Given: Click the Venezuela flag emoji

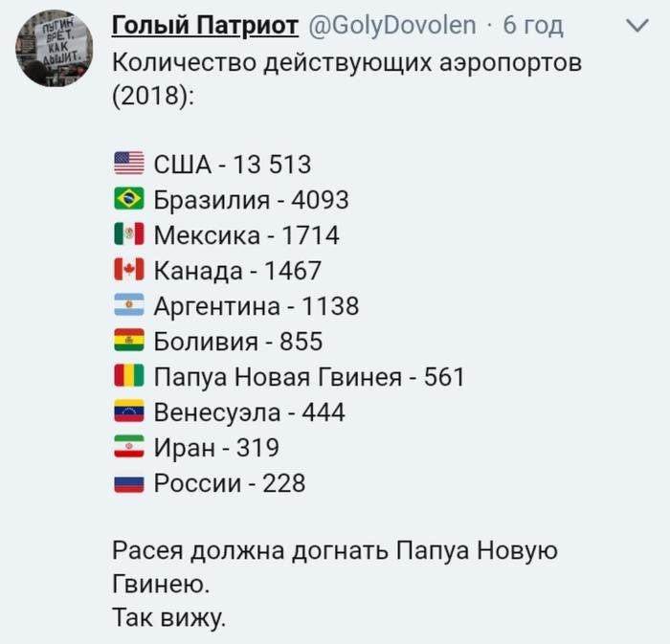Looking at the screenshot, I should pos(128,412).
